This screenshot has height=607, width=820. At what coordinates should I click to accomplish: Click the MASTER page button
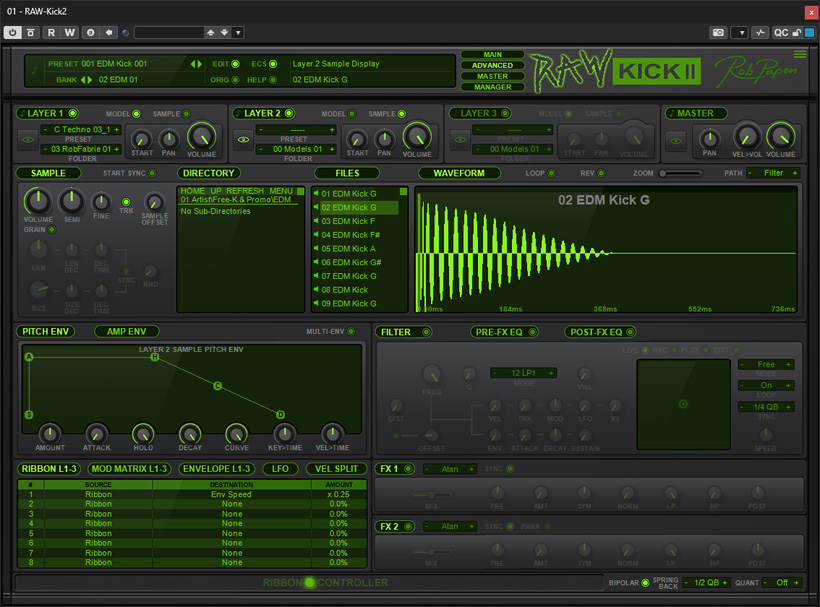(492, 76)
